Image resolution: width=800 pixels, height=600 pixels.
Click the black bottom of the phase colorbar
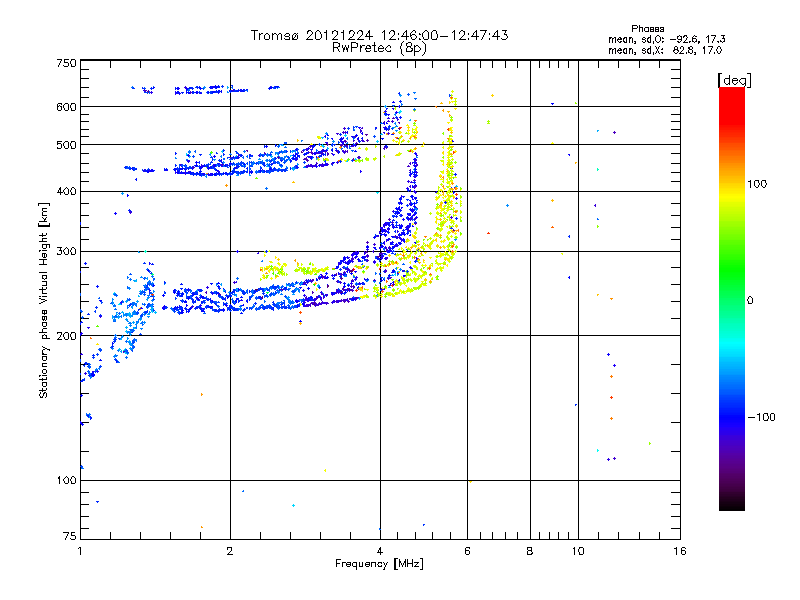732,506
